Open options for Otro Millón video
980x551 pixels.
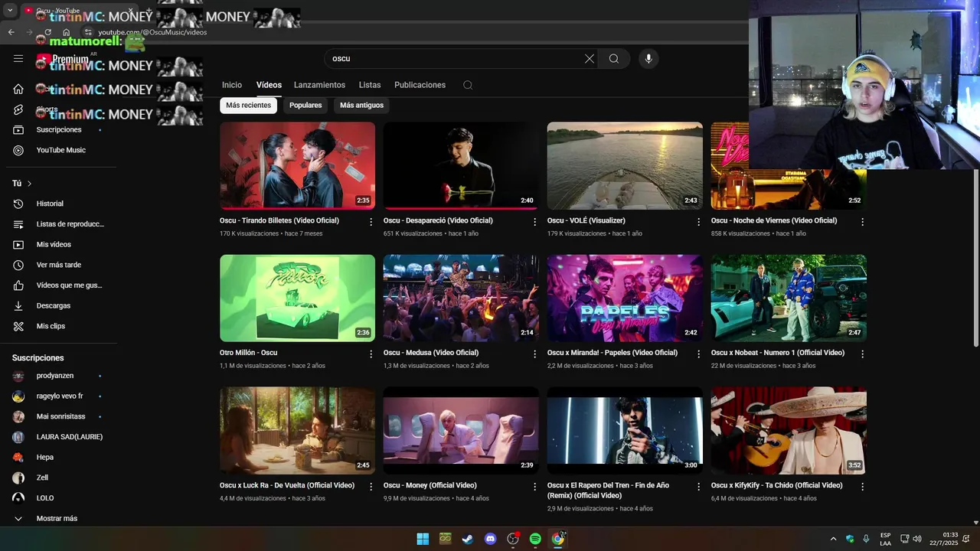(371, 354)
